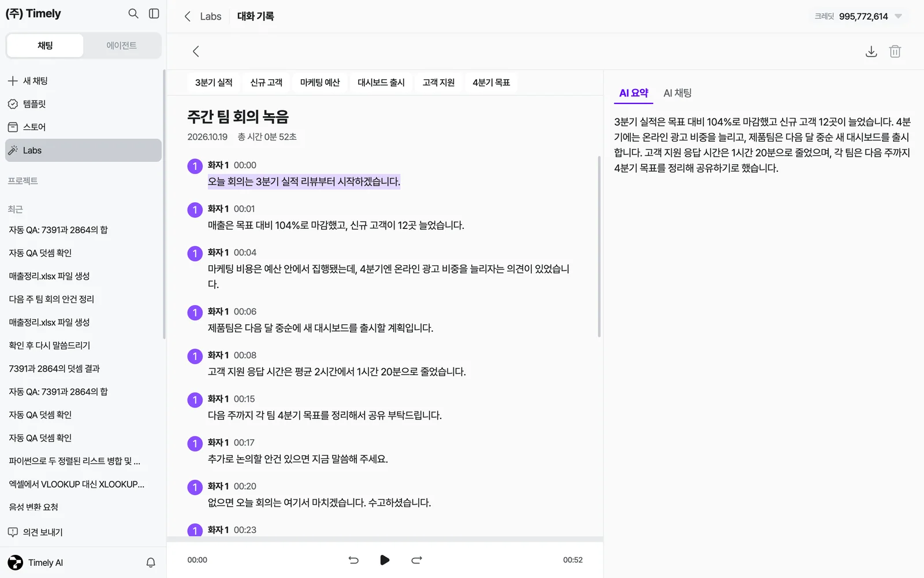Skip forward in the audio playback
Image resolution: width=924 pixels, height=578 pixels.
(x=416, y=560)
